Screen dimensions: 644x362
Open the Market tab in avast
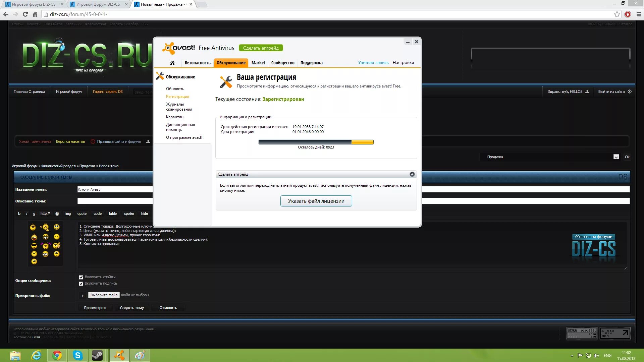point(258,63)
